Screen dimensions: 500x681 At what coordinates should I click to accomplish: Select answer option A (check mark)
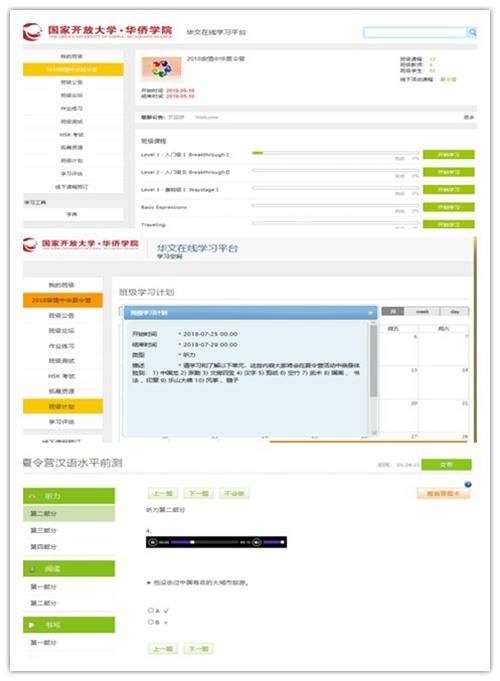click(151, 611)
